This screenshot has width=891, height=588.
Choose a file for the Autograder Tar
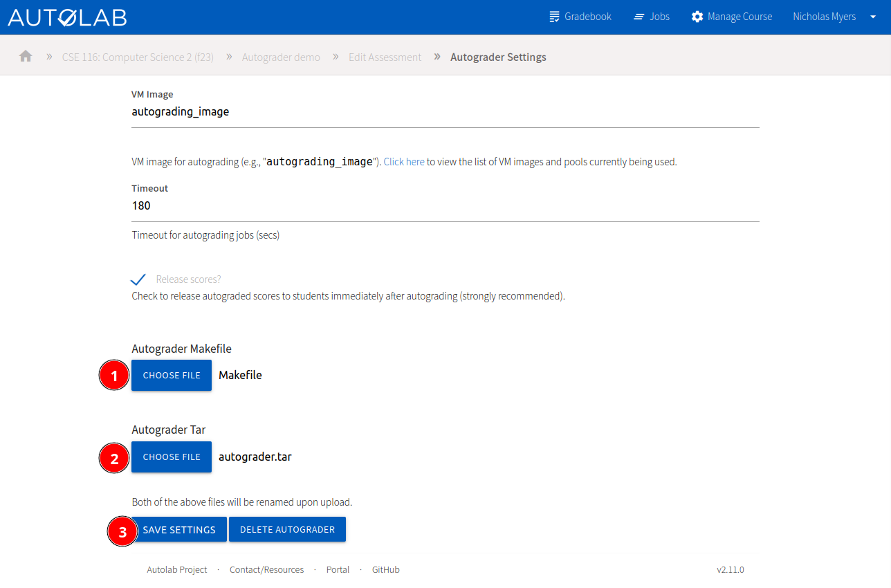click(x=172, y=457)
